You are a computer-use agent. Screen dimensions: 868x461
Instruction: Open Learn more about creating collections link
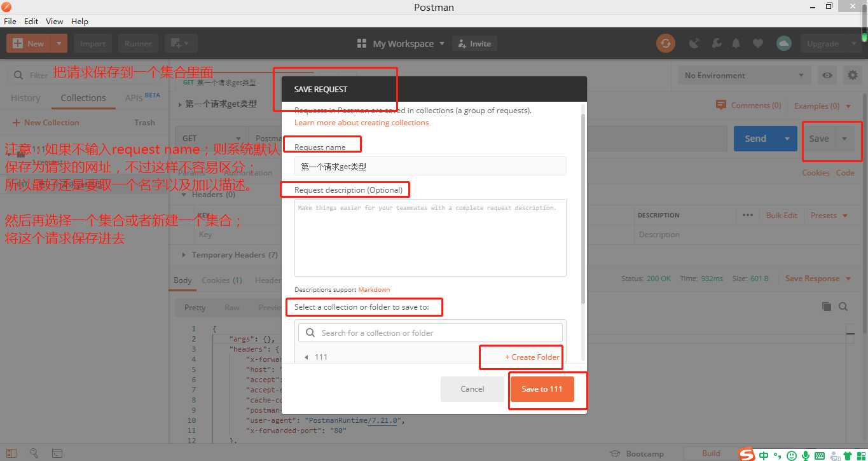[x=362, y=123]
